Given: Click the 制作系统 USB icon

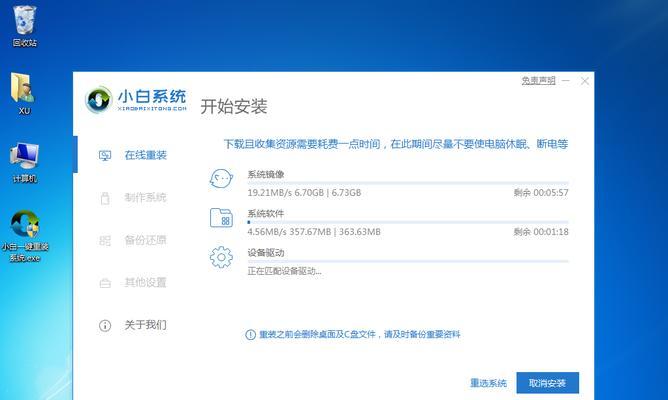Looking at the screenshot, I should click(x=105, y=198).
